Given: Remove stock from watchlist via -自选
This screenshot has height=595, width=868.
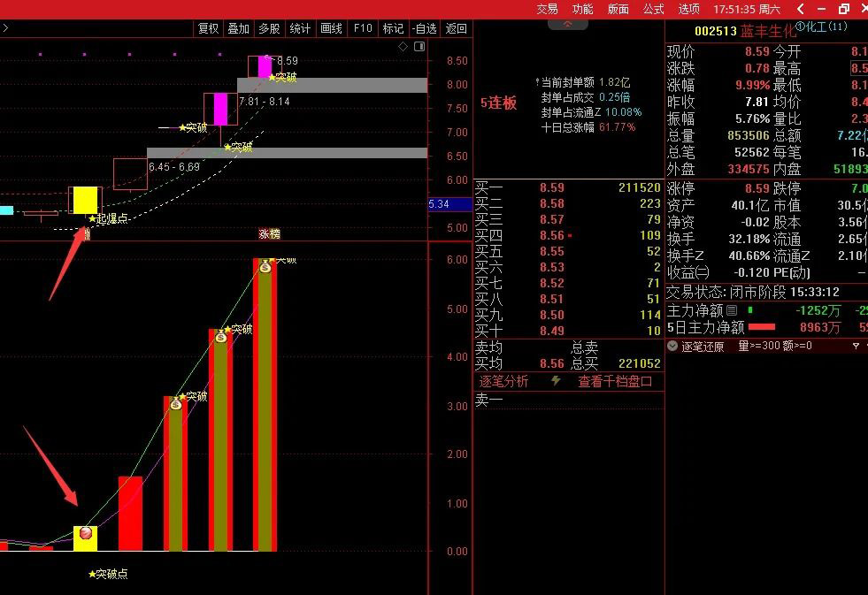Looking at the screenshot, I should 425,28.
